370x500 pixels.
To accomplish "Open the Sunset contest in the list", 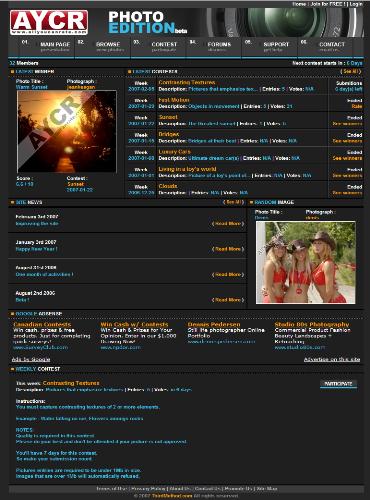I will coord(168,117).
